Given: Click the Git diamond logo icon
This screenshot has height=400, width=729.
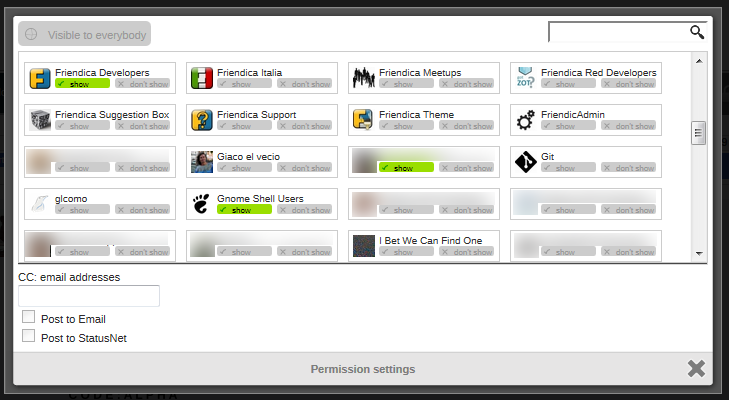Looking at the screenshot, I should 526,162.
